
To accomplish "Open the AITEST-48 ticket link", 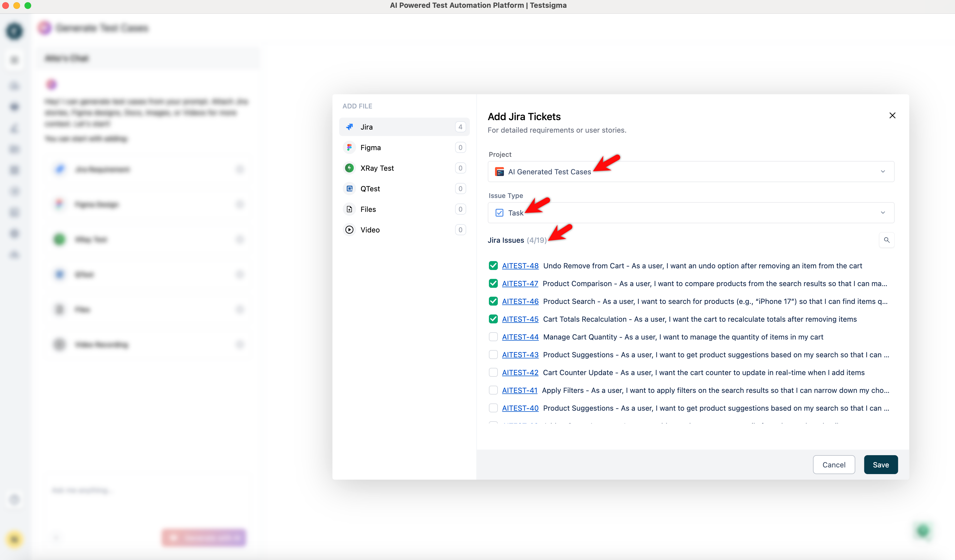I will click(x=520, y=266).
